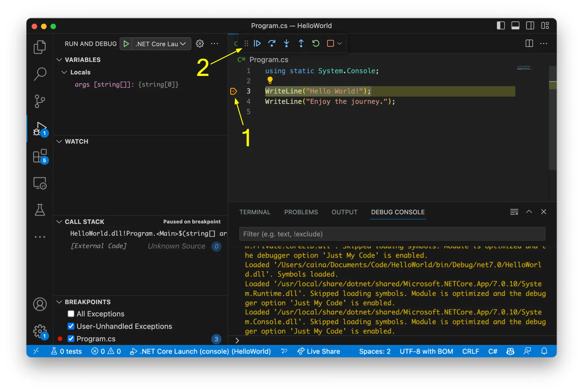Stop the debug session

pos(330,43)
